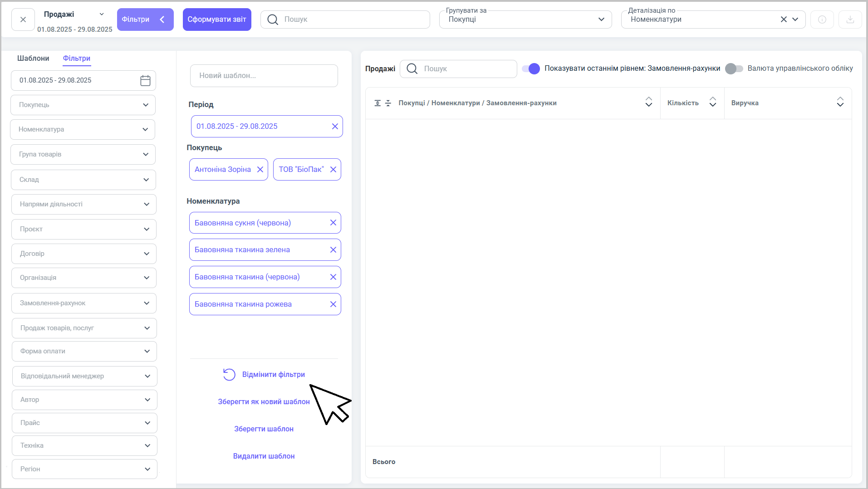Remove the ТОВ "БіоПак" buyer filter chip

(333, 169)
